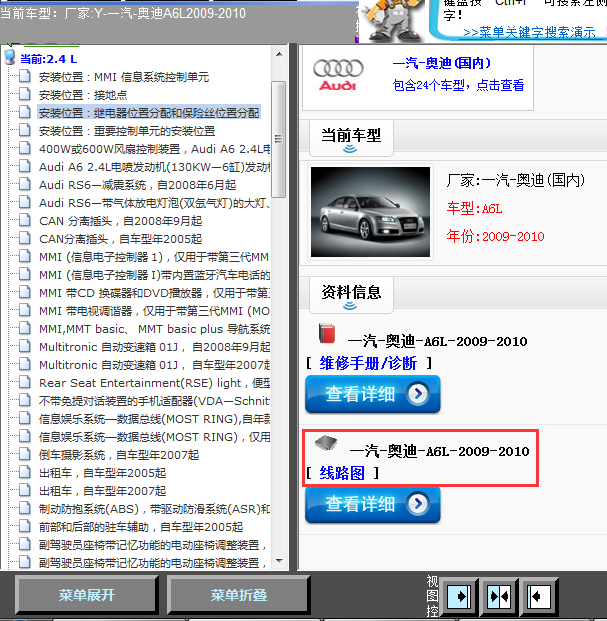
Task: Click the view control center-split icon
Action: [499, 596]
